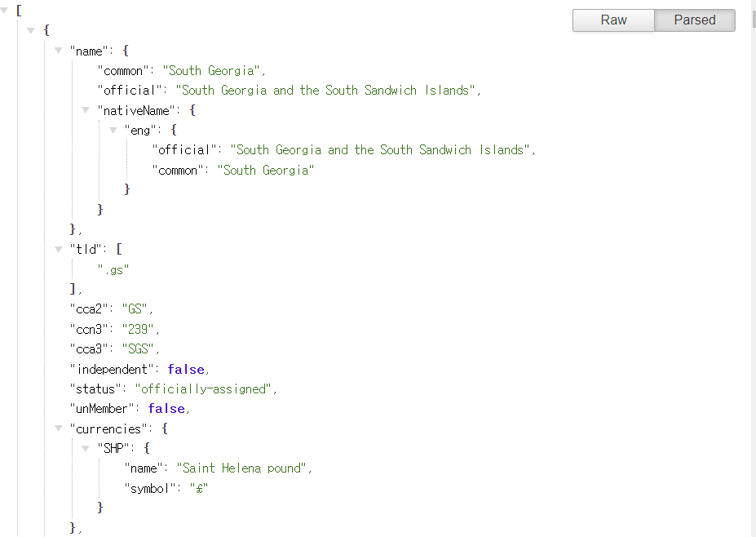Click the "£" symbol value
This screenshot has width=756, height=537.
tap(199, 488)
